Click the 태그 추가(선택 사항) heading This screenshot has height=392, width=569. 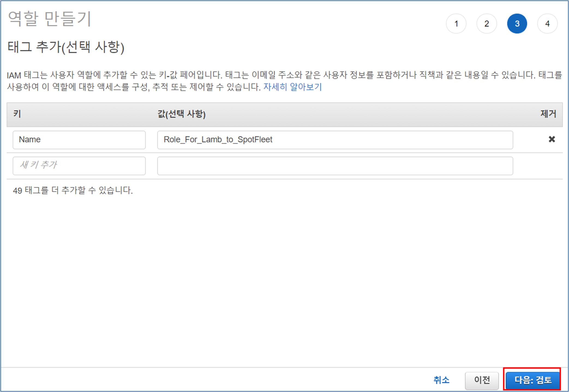[x=66, y=47]
